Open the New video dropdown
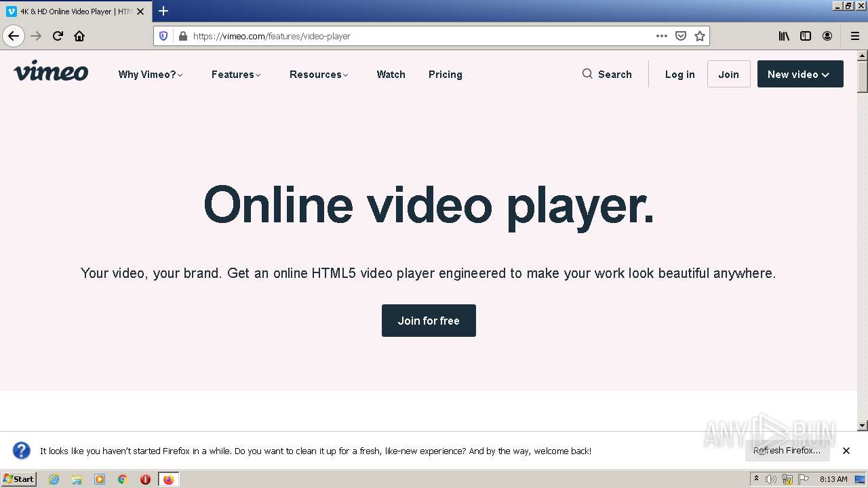The image size is (868, 488). (800, 74)
